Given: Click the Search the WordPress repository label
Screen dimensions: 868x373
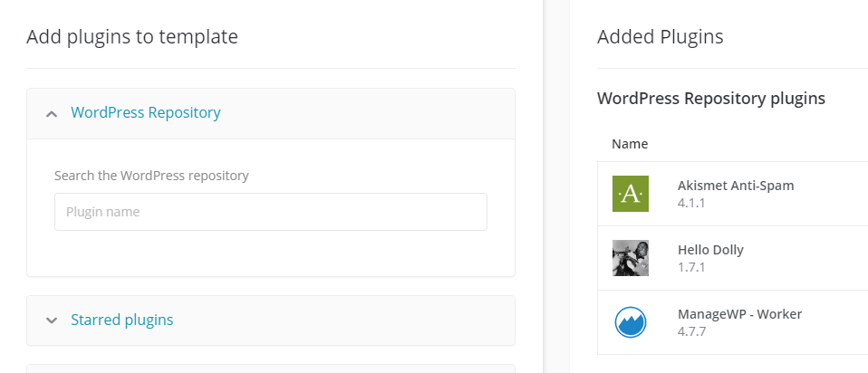Looking at the screenshot, I should tap(151, 176).
